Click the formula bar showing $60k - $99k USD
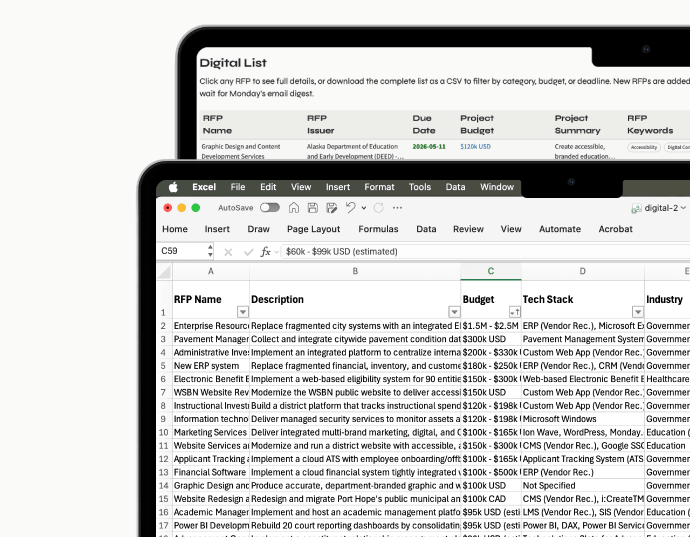This screenshot has width=690, height=537. click(x=486, y=252)
